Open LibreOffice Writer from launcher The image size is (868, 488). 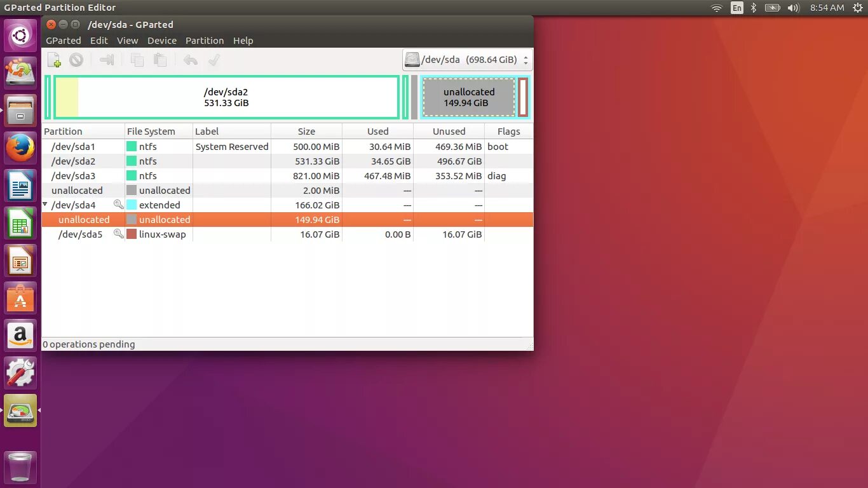[21, 186]
